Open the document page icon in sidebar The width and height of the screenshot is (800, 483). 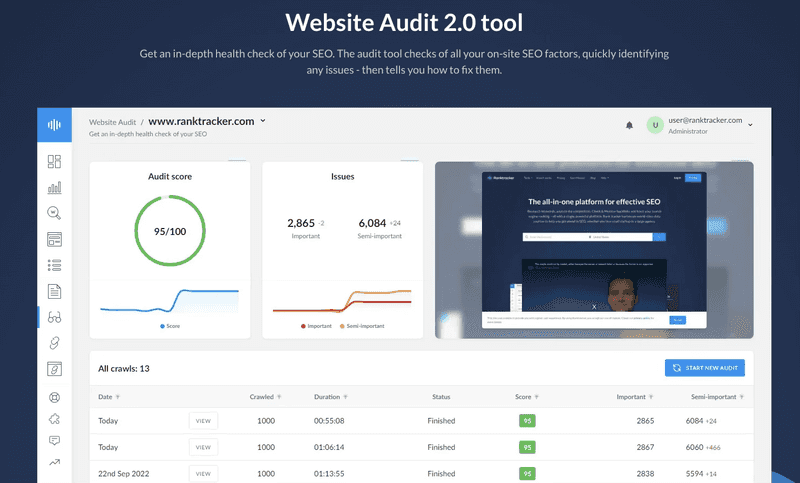pyautogui.click(x=54, y=291)
